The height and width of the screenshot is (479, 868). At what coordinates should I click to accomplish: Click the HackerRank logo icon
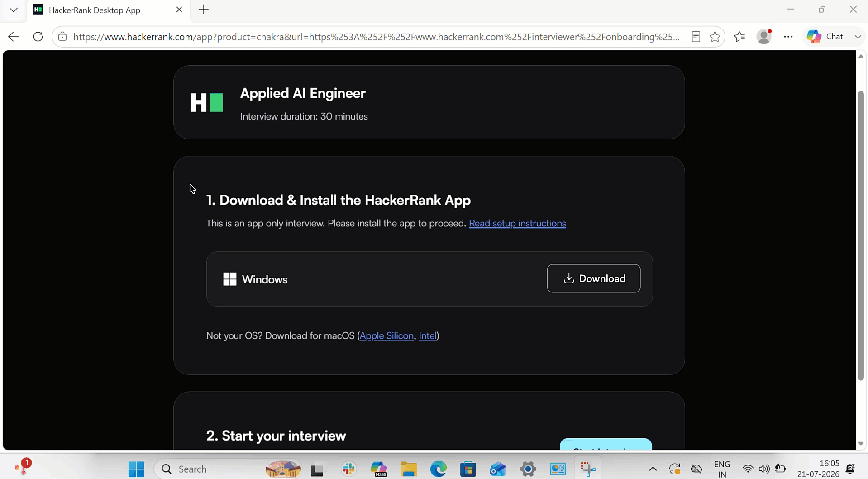click(x=206, y=102)
